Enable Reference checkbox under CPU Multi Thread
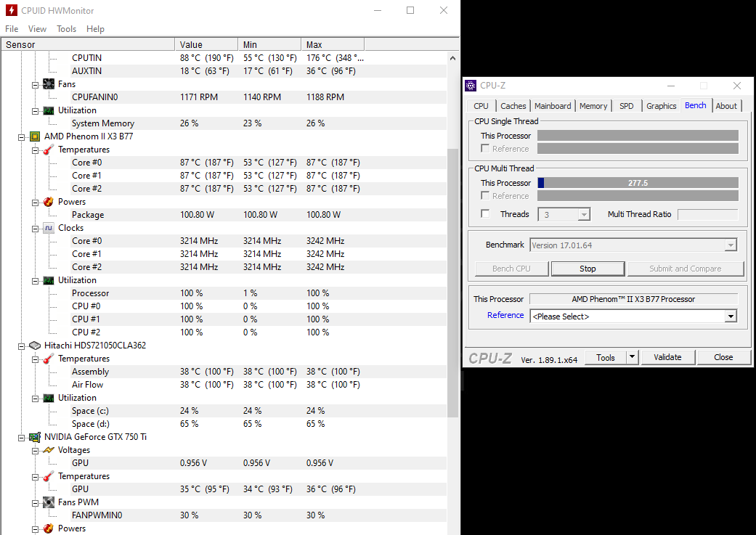 pyautogui.click(x=485, y=196)
